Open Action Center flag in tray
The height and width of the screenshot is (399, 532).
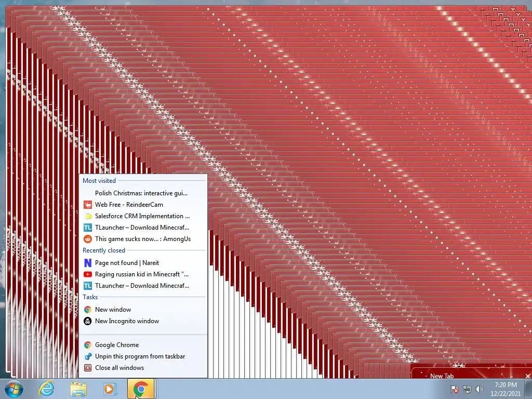pos(454,390)
